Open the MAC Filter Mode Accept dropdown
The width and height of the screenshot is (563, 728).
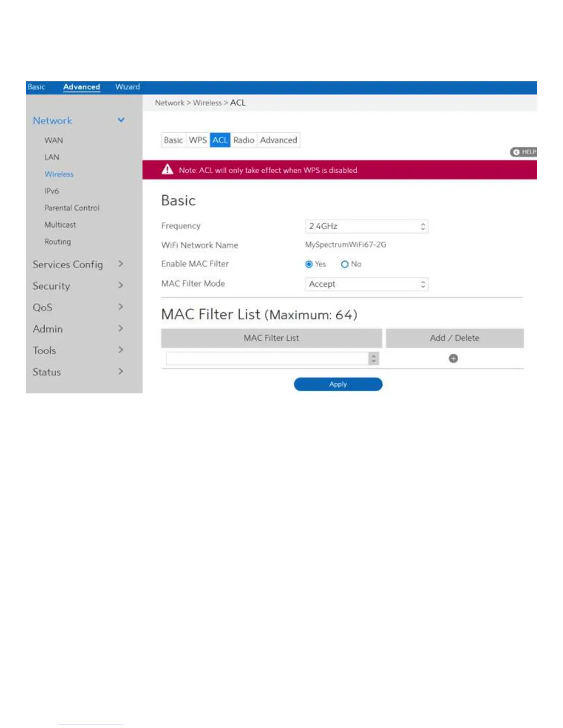367,284
